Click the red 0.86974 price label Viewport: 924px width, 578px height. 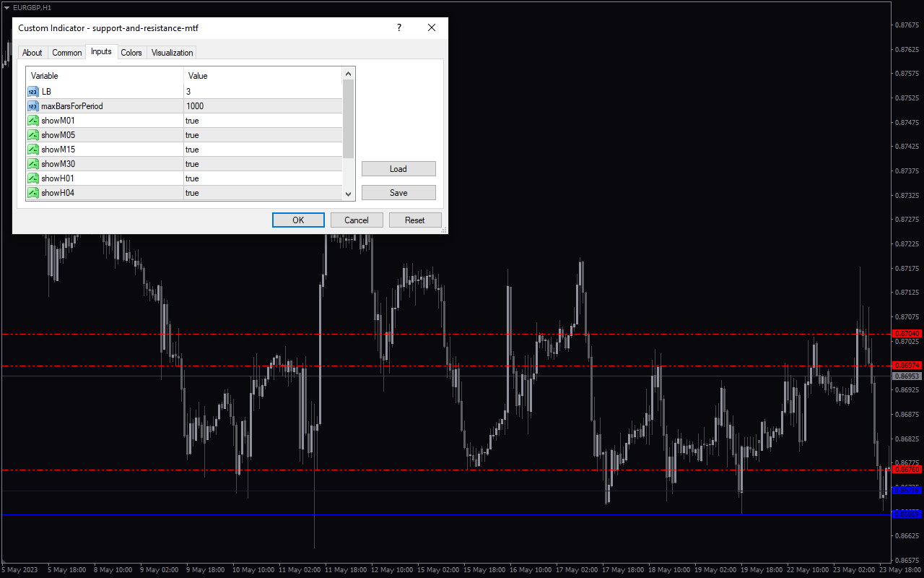(907, 366)
